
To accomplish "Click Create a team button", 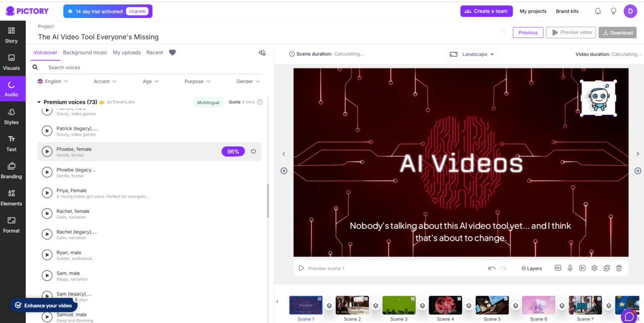I will pyautogui.click(x=486, y=11).
